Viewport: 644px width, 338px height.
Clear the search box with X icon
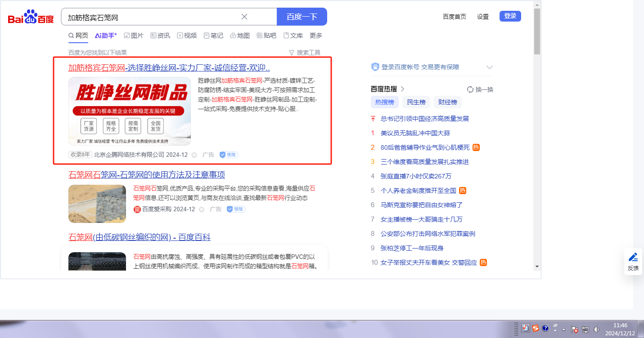[244, 17]
